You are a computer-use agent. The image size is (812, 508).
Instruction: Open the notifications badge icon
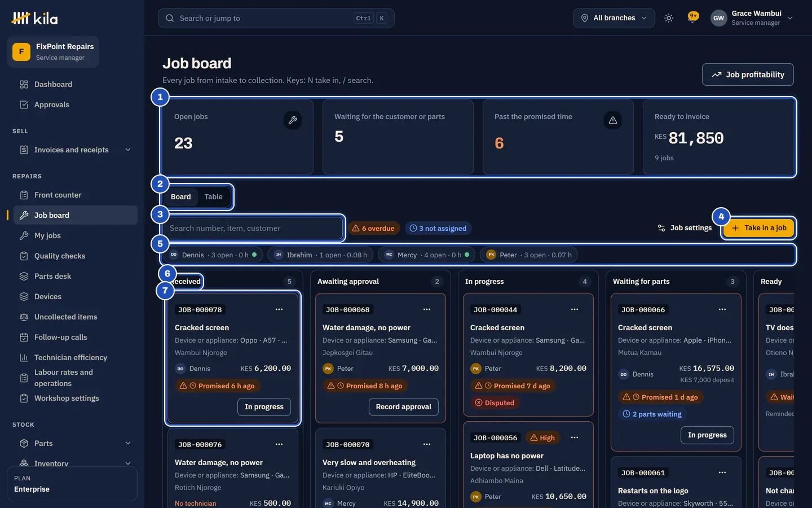coord(693,17)
